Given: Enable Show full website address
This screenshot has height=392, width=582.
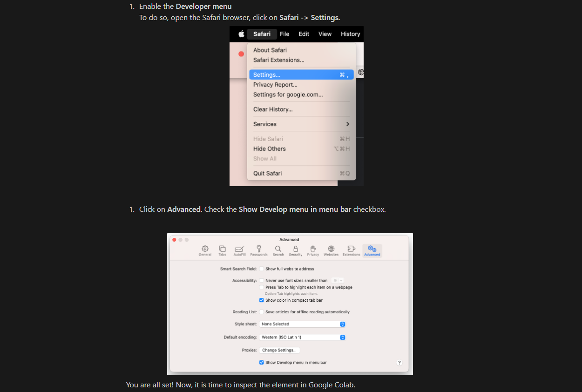Looking at the screenshot, I should point(262,269).
